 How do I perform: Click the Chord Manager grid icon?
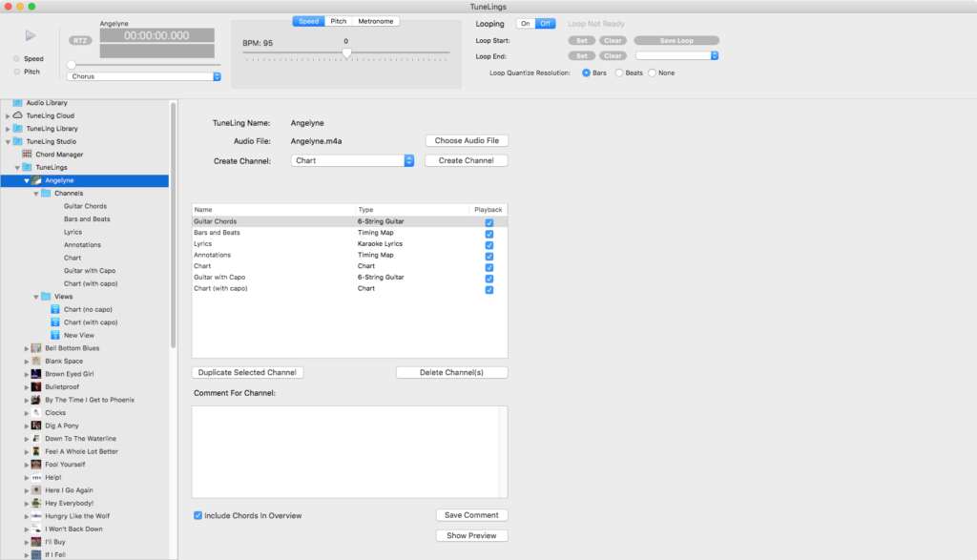coord(27,154)
